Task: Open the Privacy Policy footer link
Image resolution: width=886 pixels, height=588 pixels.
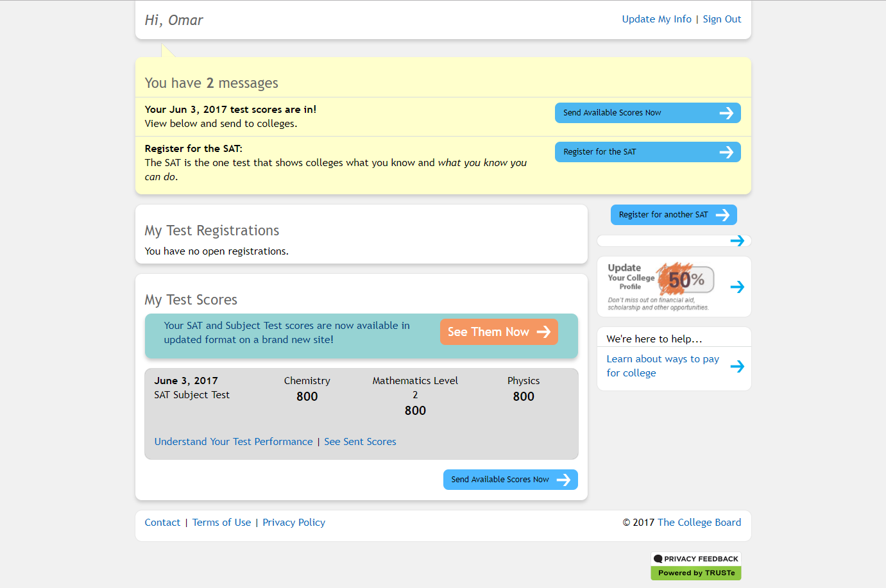Action: [x=294, y=523]
